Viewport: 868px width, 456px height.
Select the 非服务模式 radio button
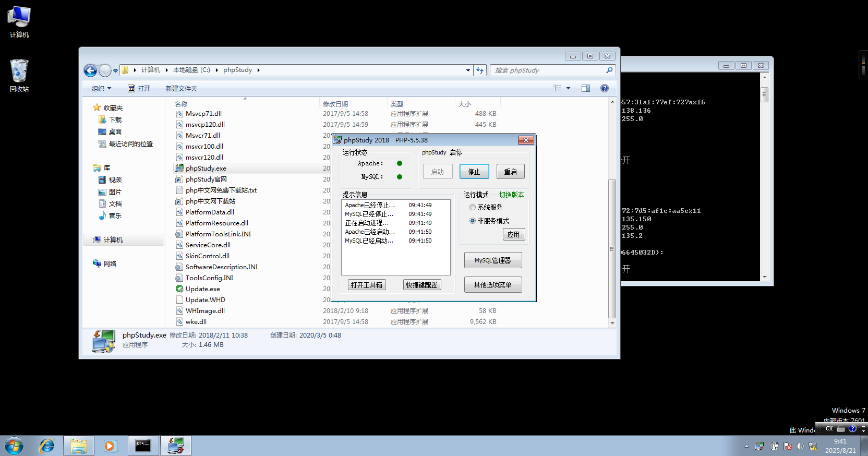pos(473,221)
